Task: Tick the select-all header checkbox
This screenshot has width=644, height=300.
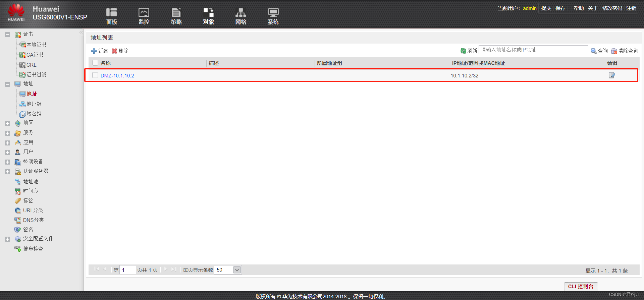Action: coord(95,63)
